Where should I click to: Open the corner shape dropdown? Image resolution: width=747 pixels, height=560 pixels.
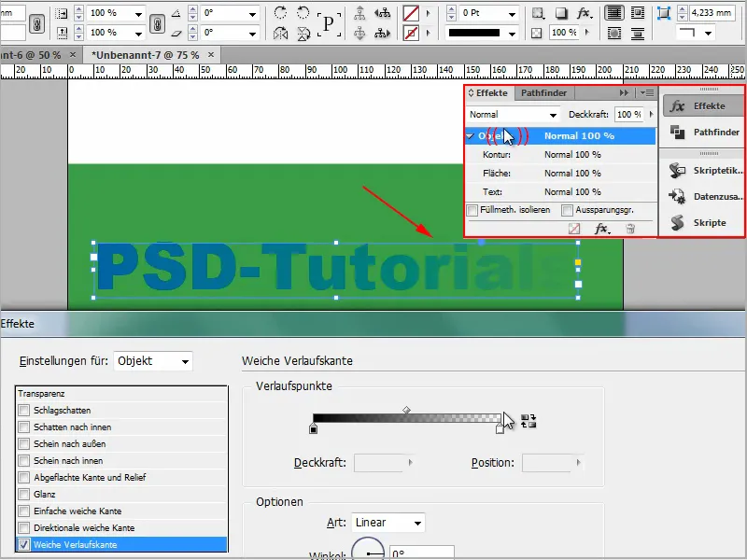click(696, 34)
